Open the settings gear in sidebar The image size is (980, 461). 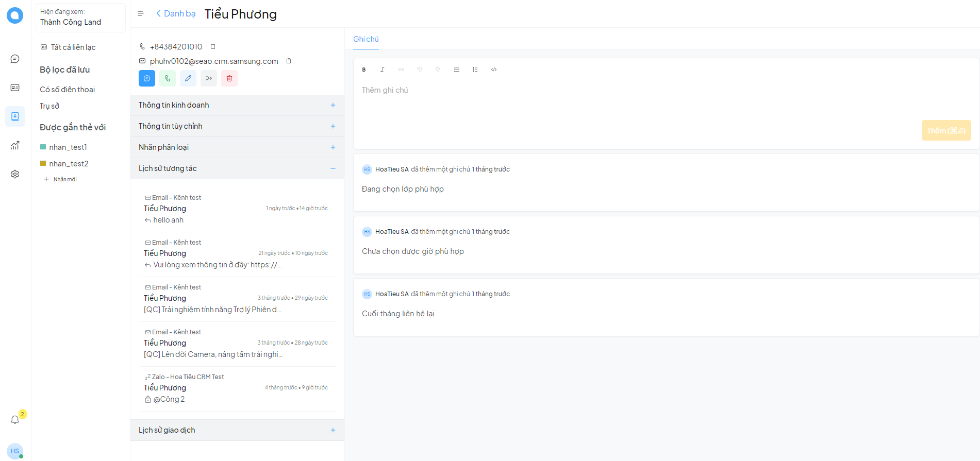click(x=15, y=174)
